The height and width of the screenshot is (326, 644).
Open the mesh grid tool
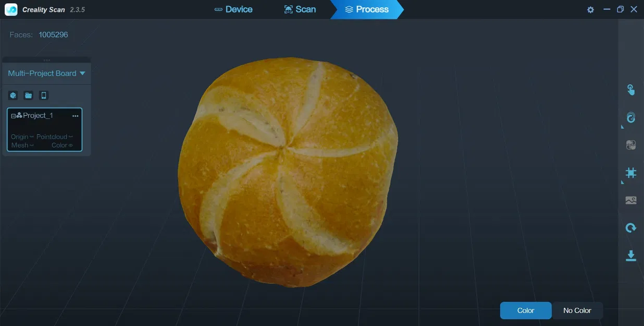click(x=630, y=173)
